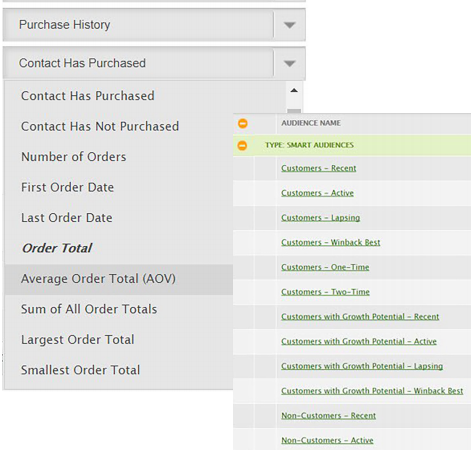Viewport: 471px width, 450px height.
Task: Click the Contact Has Purchased dropdown arrow
Action: (289, 63)
